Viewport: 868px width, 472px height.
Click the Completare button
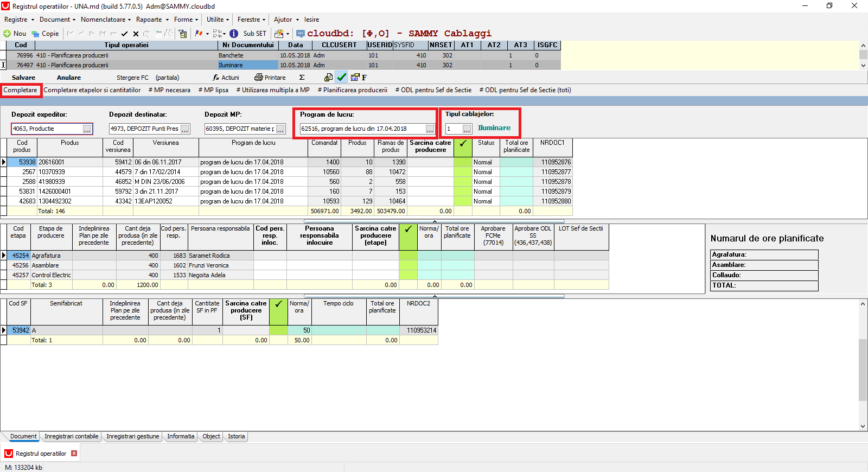(21, 90)
